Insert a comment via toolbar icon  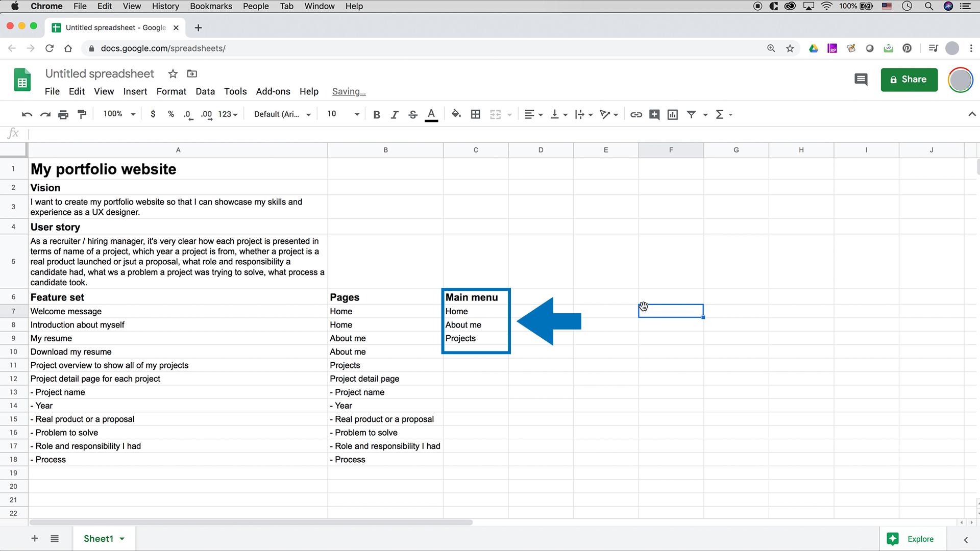click(x=654, y=115)
